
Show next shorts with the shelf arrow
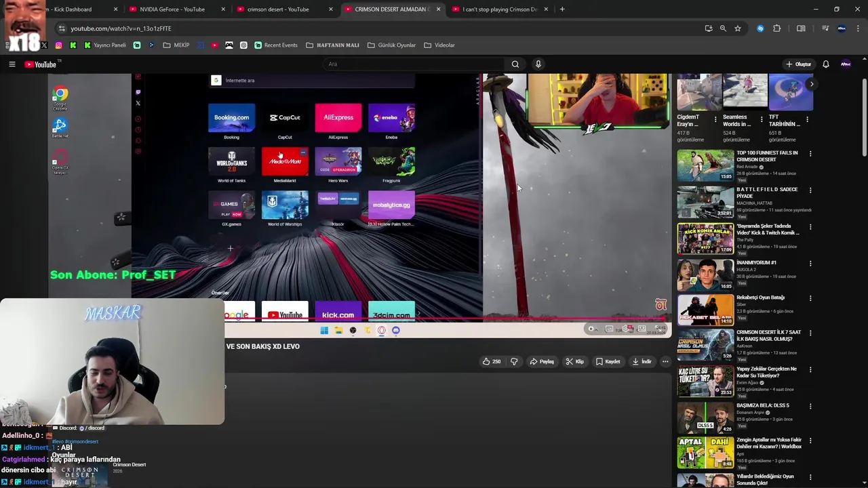point(811,84)
